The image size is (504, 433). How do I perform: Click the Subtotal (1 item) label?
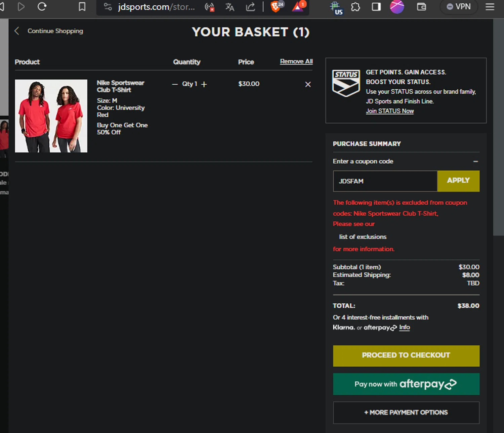coord(357,267)
